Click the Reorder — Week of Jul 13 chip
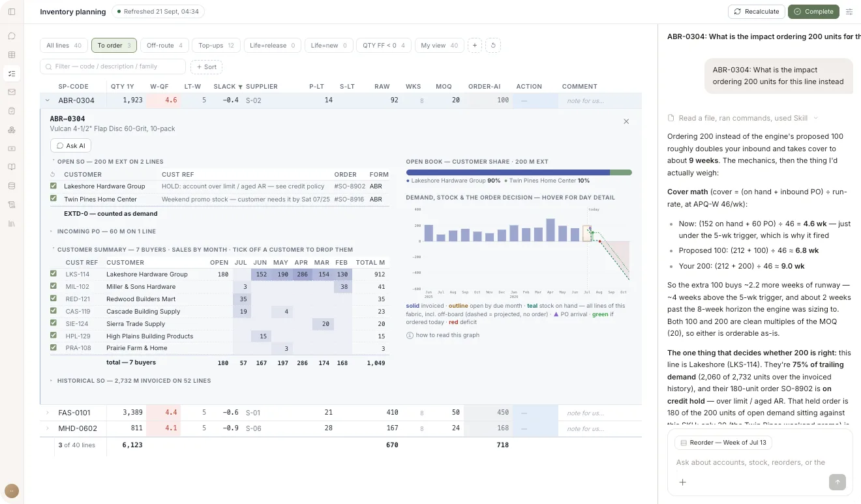The image size is (861, 504). pyautogui.click(x=723, y=443)
